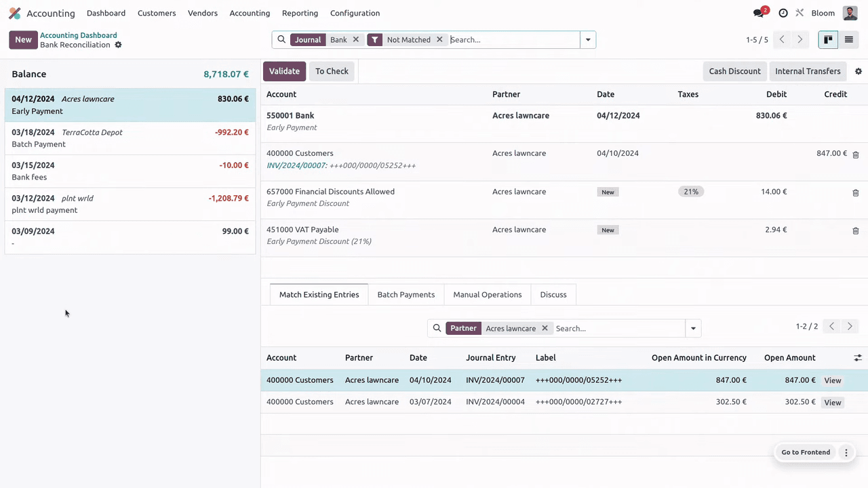This screenshot has width=868, height=488.
Task: Click the Validate button
Action: click(x=284, y=71)
